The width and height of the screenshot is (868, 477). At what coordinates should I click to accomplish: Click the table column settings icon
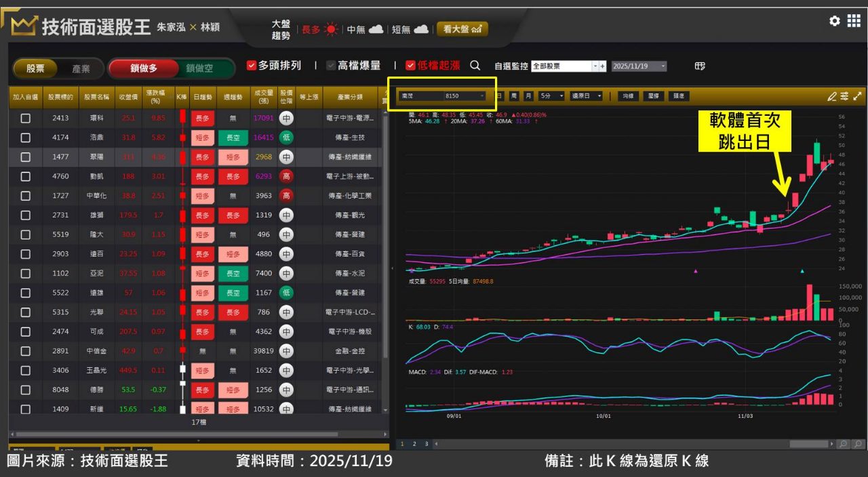pos(700,66)
